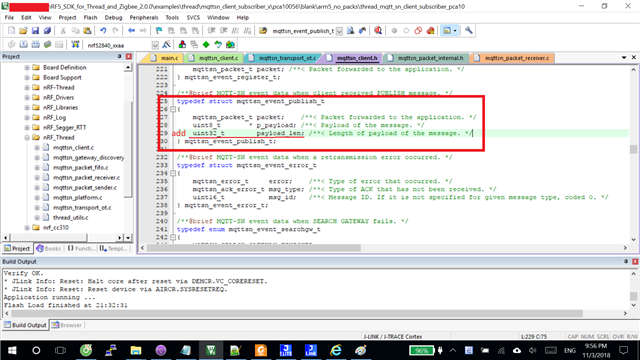
Task: Open the target selector nrf52840_xxaa dropdown
Action: click(155, 45)
